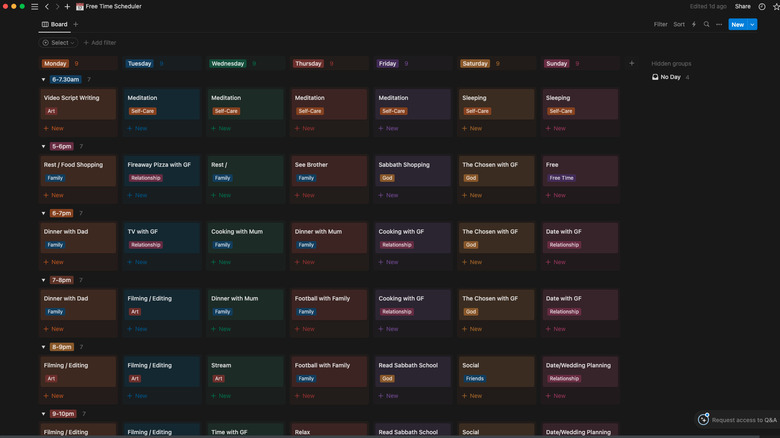Open page history clock icon
Screen dimensions: 780x438
pos(760,6)
